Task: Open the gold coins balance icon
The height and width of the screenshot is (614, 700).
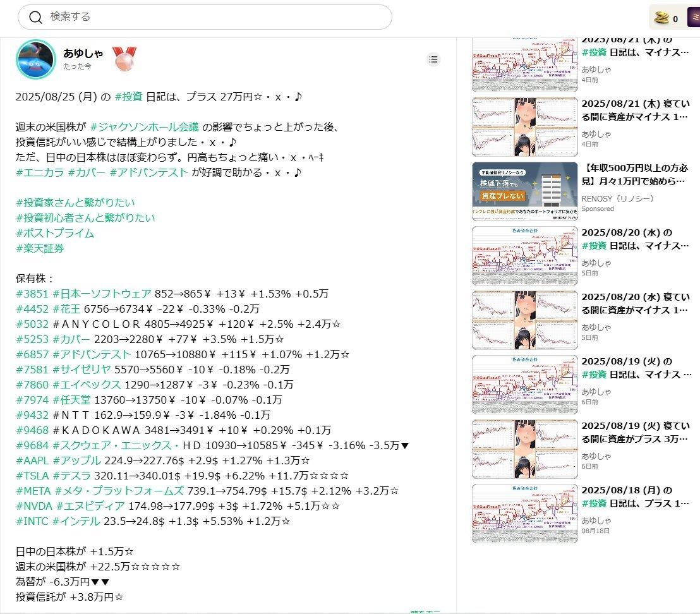Action: 661,18
